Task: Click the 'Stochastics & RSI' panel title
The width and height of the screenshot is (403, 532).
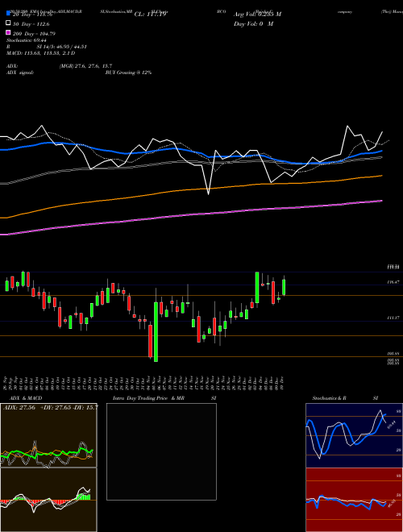Action: coord(345,398)
